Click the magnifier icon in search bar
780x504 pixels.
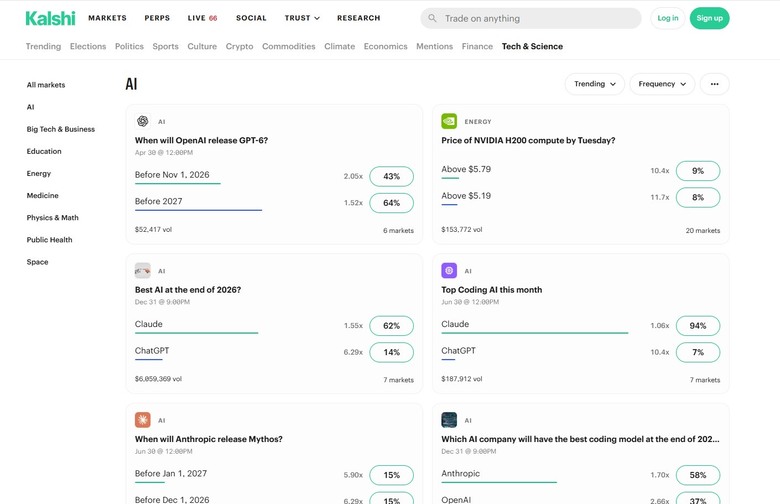432,18
